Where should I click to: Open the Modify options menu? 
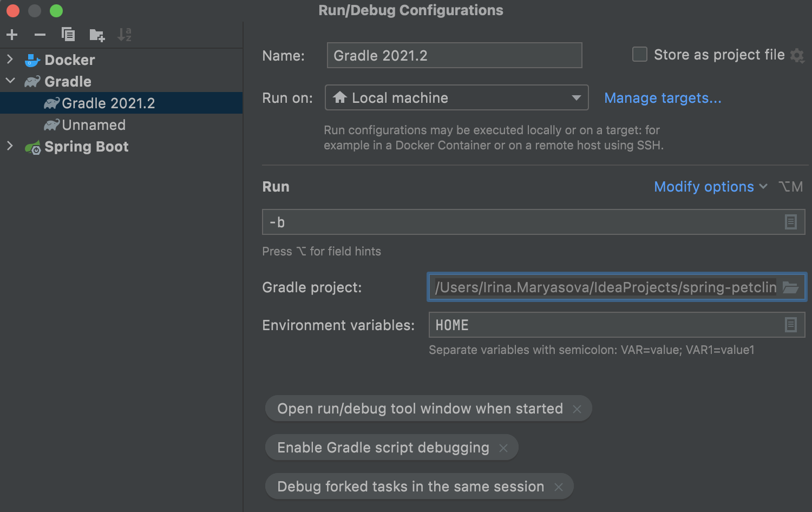(710, 187)
